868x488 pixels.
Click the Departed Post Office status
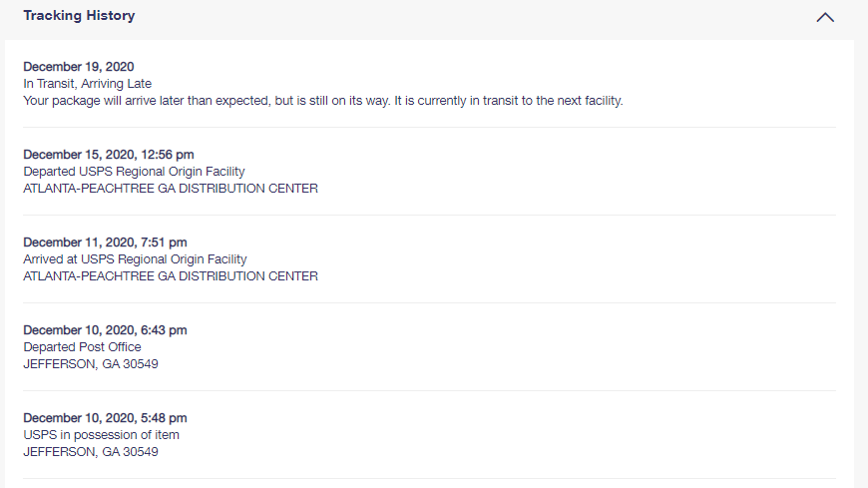pyautogui.click(x=83, y=347)
